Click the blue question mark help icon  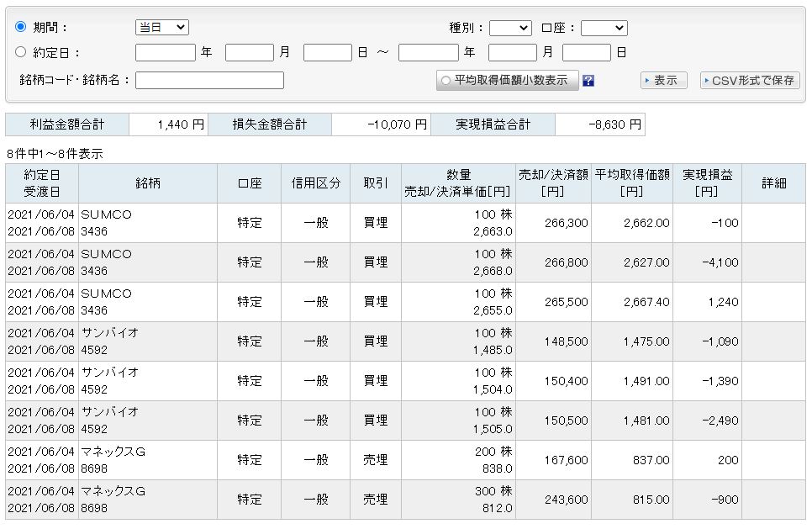click(x=588, y=81)
